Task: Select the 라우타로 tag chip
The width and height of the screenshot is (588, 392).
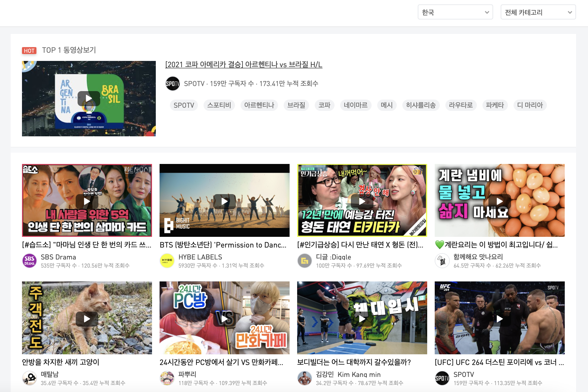Action: [x=461, y=105]
